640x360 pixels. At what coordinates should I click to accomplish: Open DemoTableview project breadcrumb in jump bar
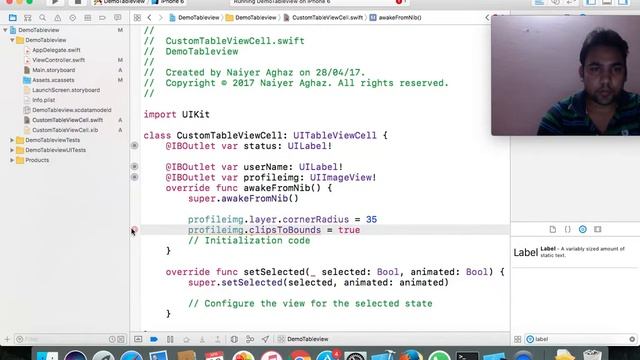point(194,18)
